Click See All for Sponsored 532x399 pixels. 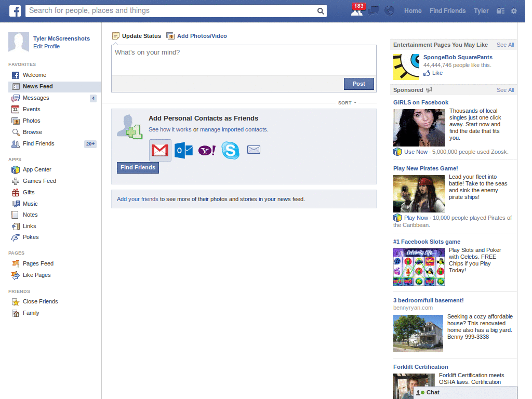[x=505, y=90]
